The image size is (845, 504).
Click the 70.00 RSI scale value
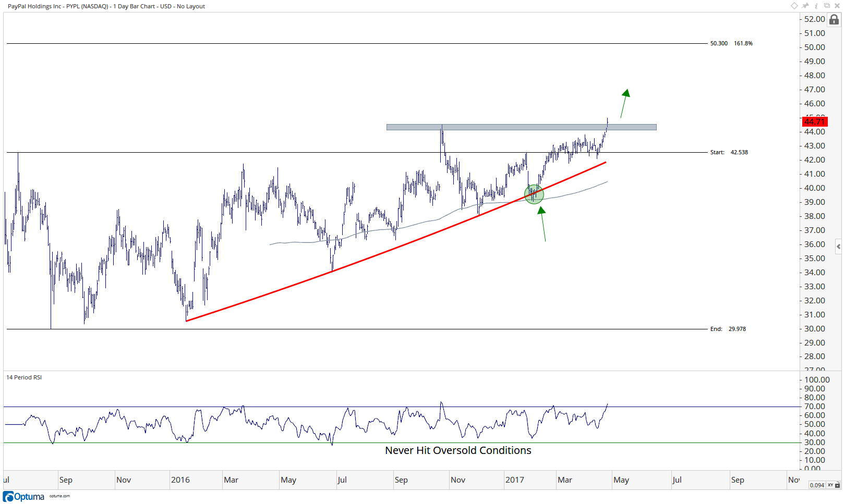(814, 407)
